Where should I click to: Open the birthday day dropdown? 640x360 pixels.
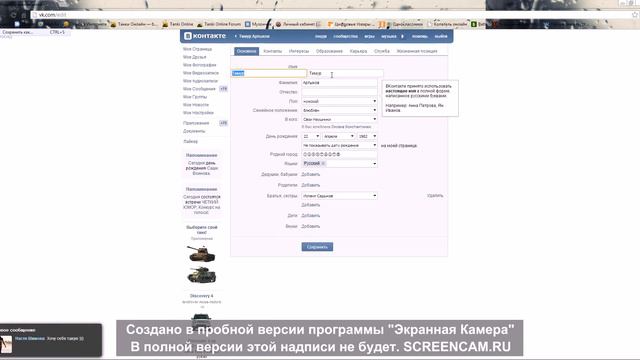[x=311, y=136]
